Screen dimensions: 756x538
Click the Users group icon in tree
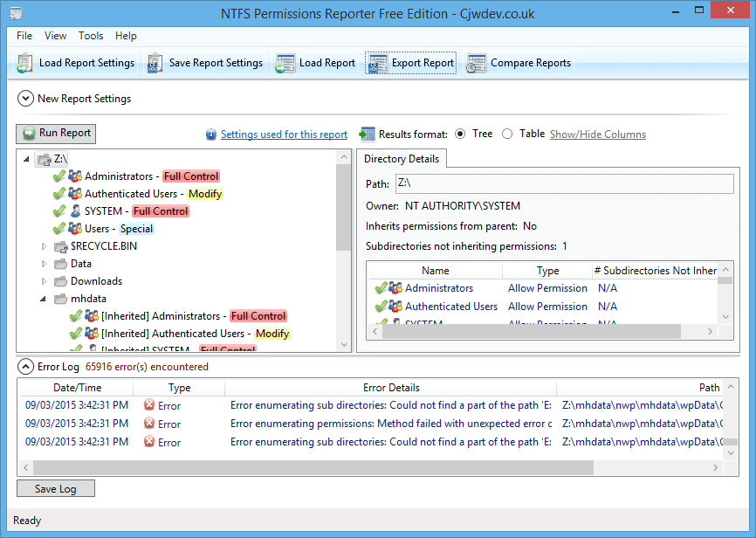click(x=75, y=229)
